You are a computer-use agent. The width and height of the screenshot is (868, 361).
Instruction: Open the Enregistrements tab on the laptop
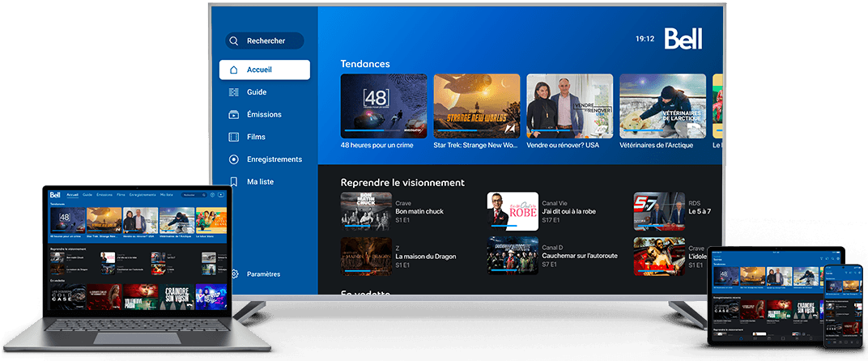[143, 195]
